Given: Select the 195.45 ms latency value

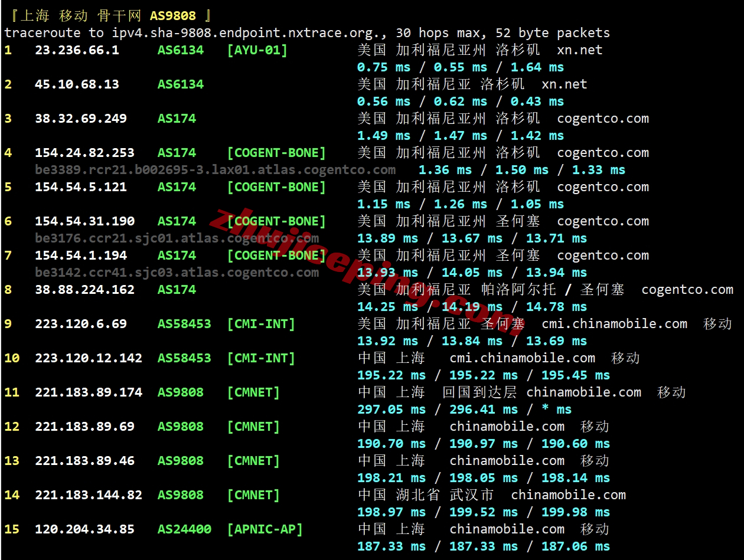Looking at the screenshot, I should click(576, 375).
